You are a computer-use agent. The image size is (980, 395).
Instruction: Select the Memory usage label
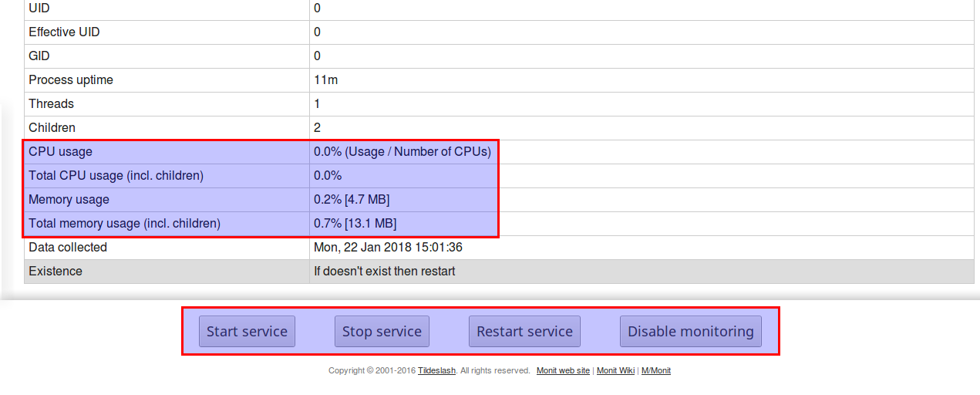tap(69, 200)
